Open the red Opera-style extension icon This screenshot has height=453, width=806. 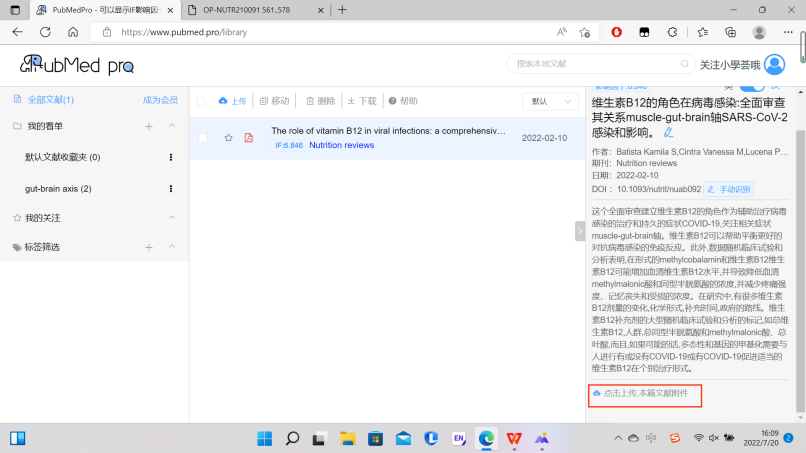(x=616, y=32)
